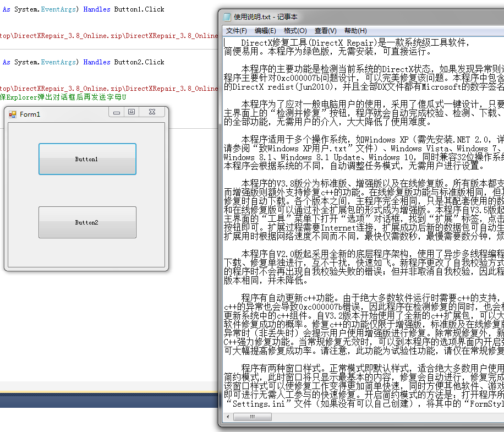This screenshot has width=504, height=432.
Task: Open the 帮助(H) menu in Notepad
Action: (355, 31)
